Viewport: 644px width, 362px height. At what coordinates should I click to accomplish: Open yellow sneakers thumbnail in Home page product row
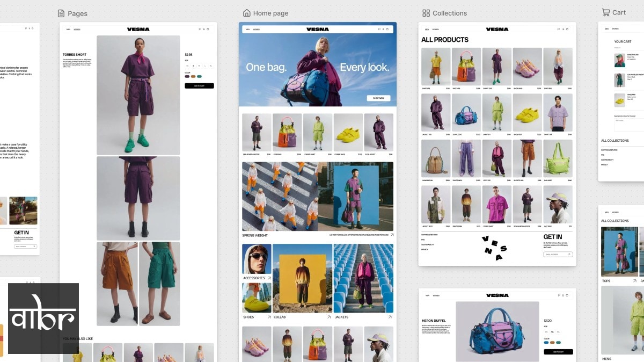pos(348,132)
